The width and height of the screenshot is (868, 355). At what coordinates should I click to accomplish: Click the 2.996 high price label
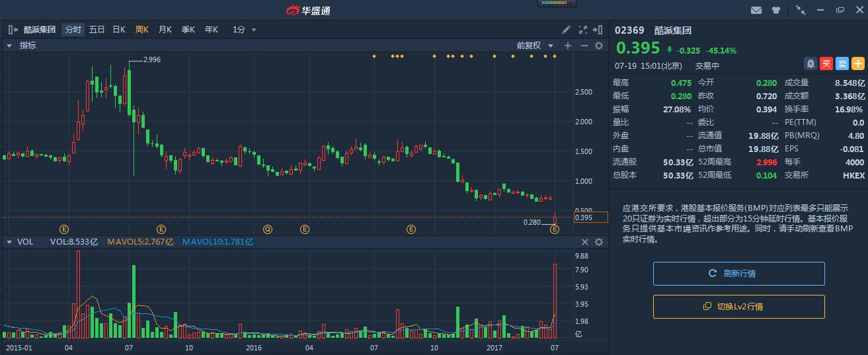pyautogui.click(x=152, y=59)
